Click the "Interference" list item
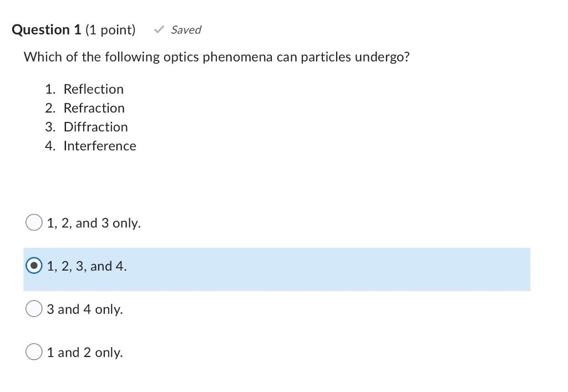Screen dimensions: 568x392 [x=99, y=146]
